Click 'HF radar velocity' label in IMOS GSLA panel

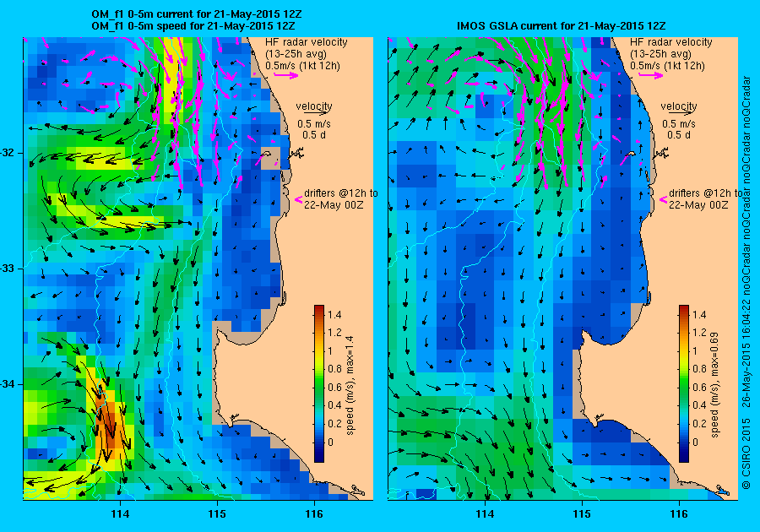671,42
